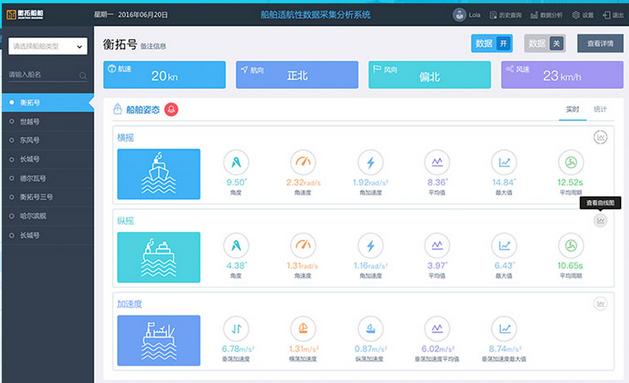Viewport: 629px width, 383px height.
Task: Toggle the blue 数据 开 switch
Action: [492, 43]
